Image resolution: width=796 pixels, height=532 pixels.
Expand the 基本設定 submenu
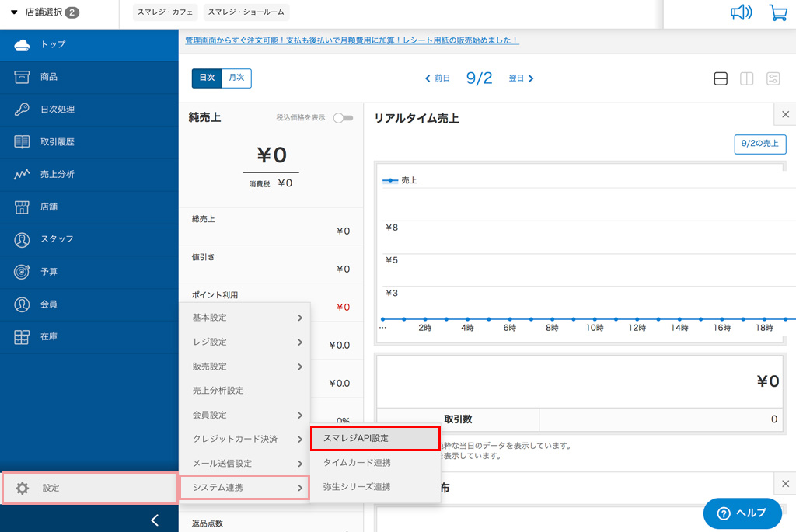click(245, 318)
